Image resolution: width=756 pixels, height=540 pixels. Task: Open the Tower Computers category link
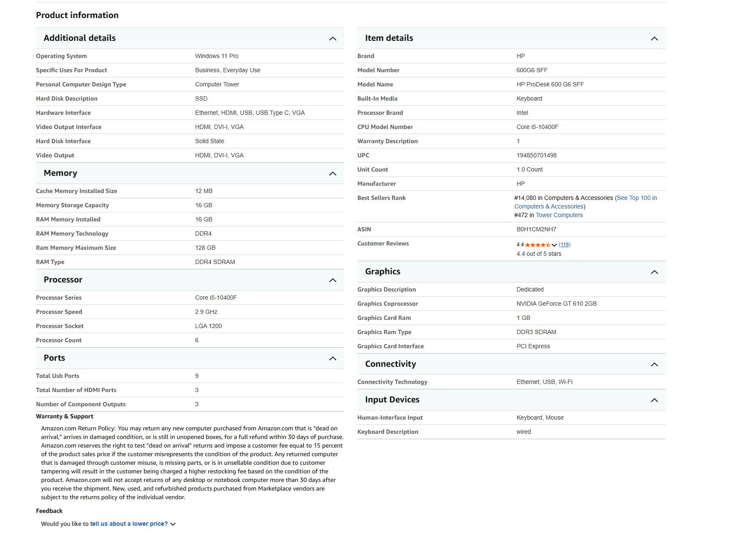point(559,215)
